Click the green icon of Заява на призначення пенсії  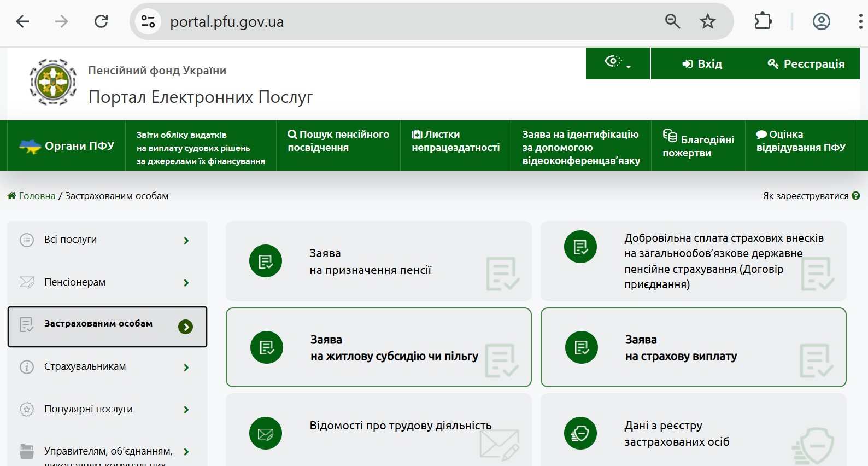[266, 261]
